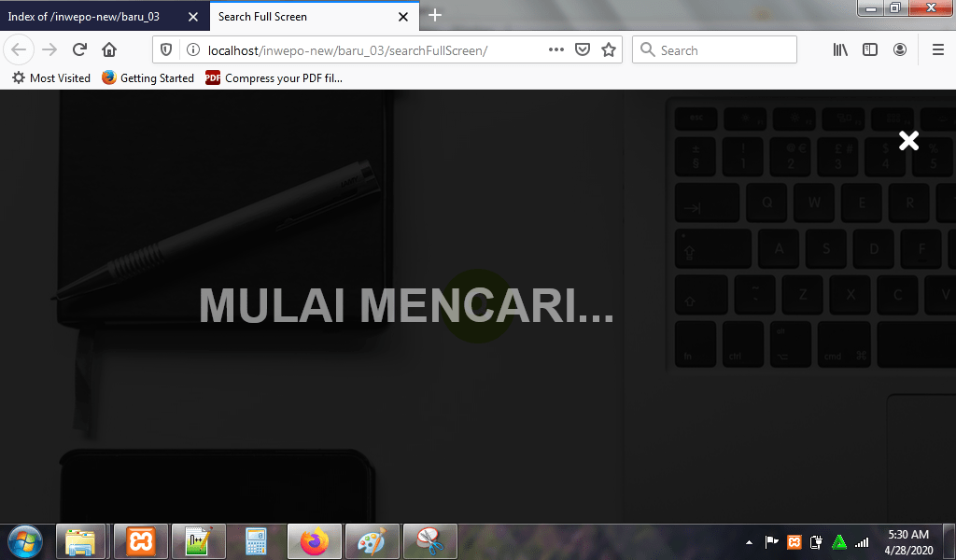956x560 pixels.
Task: Open clock showing 5:30 AM
Action: (x=908, y=541)
